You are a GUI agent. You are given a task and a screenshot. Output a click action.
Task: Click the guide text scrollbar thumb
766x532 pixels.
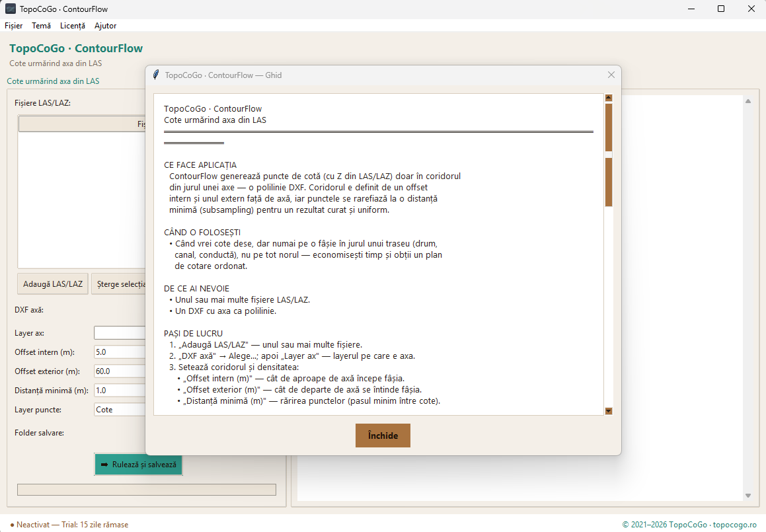click(x=608, y=155)
